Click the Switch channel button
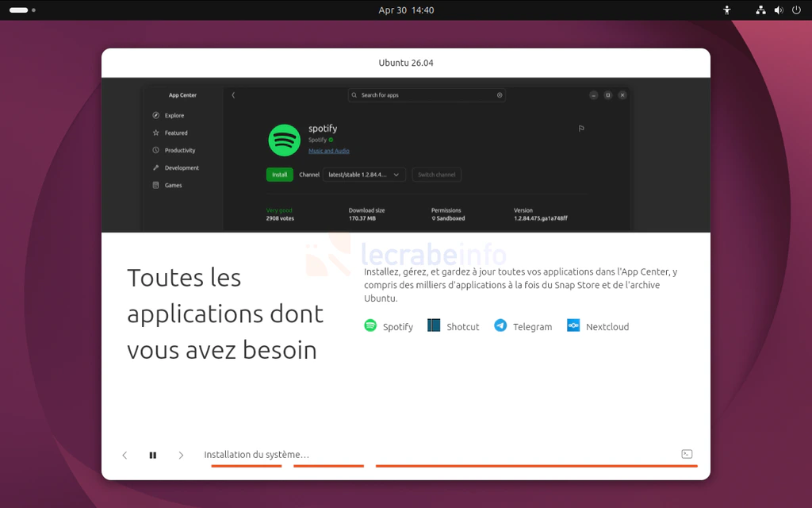 pyautogui.click(x=436, y=175)
